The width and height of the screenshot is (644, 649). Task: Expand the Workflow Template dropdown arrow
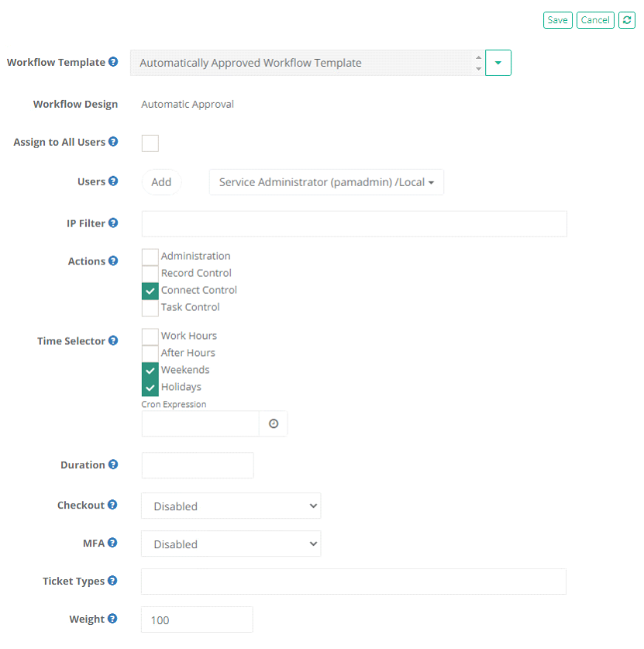pyautogui.click(x=498, y=63)
